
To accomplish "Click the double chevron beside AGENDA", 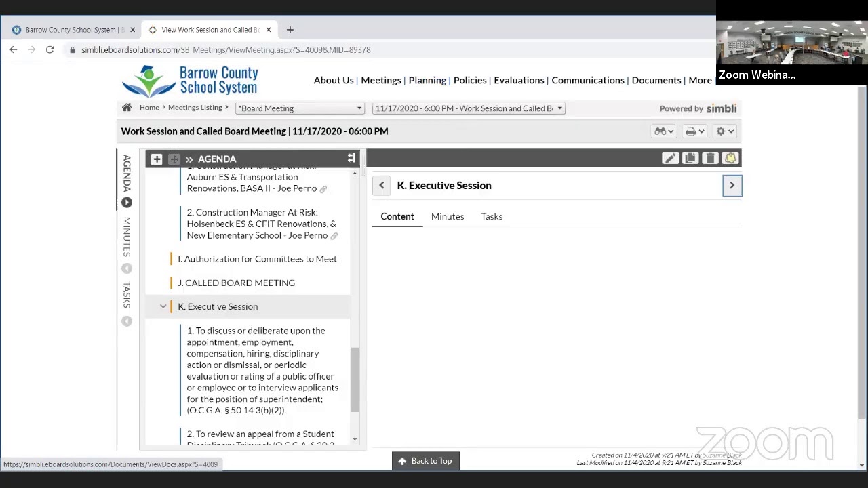I will point(189,159).
